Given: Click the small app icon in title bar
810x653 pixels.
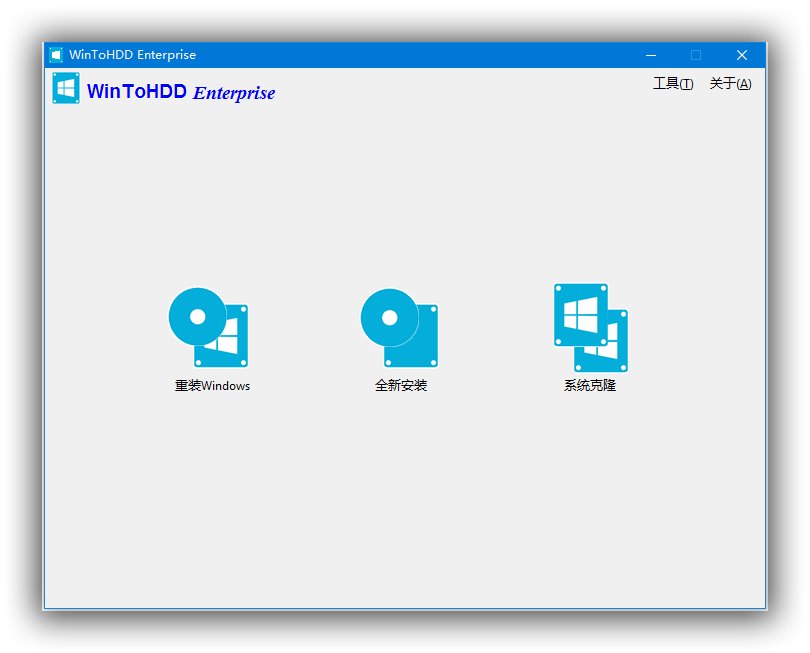Looking at the screenshot, I should coord(56,55).
